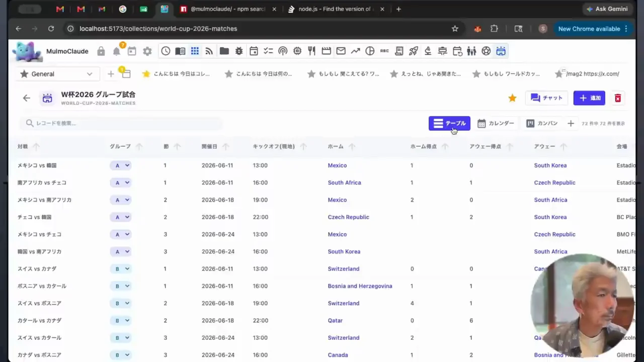The width and height of the screenshot is (644, 362).
Task: Click the New Chrome available button
Action: [x=592, y=29]
